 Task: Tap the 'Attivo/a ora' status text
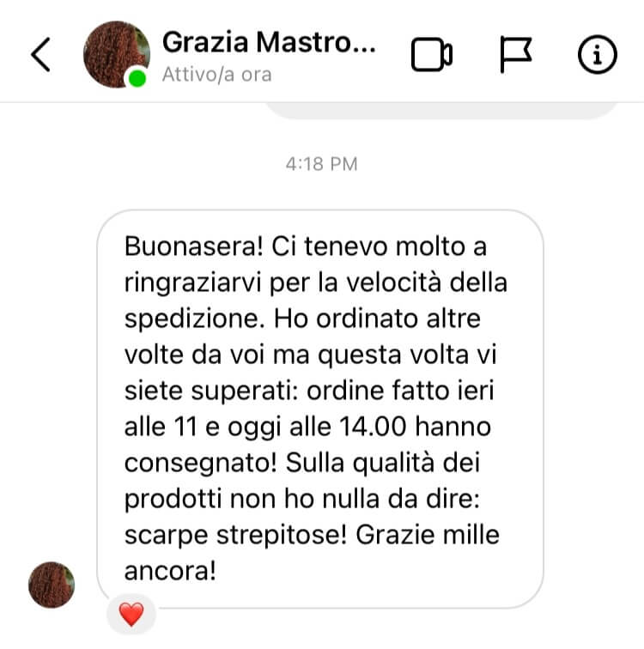point(217,75)
